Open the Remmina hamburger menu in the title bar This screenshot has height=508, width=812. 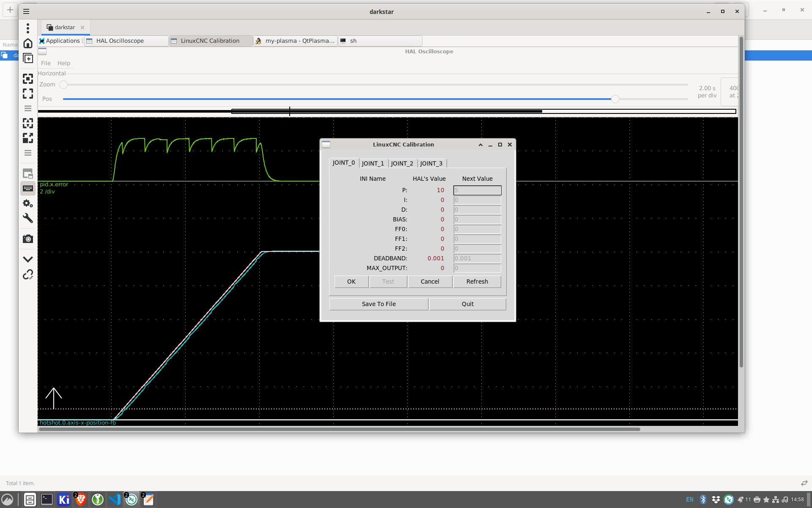pyautogui.click(x=26, y=11)
